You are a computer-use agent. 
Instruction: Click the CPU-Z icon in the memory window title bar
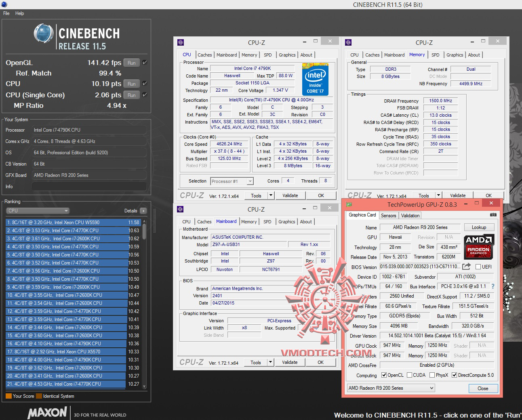coord(348,42)
